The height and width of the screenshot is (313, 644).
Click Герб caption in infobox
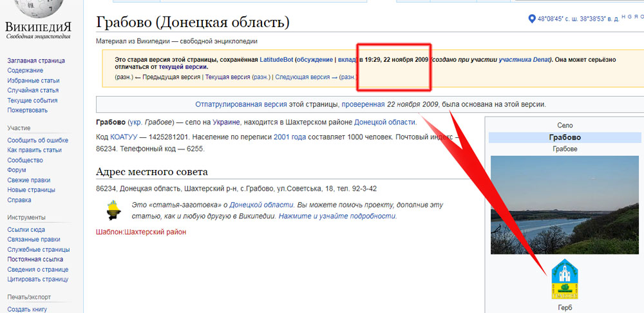(x=565, y=308)
